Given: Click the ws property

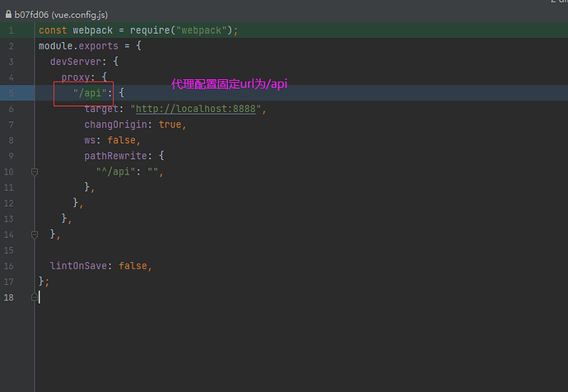Looking at the screenshot, I should click(x=90, y=140).
